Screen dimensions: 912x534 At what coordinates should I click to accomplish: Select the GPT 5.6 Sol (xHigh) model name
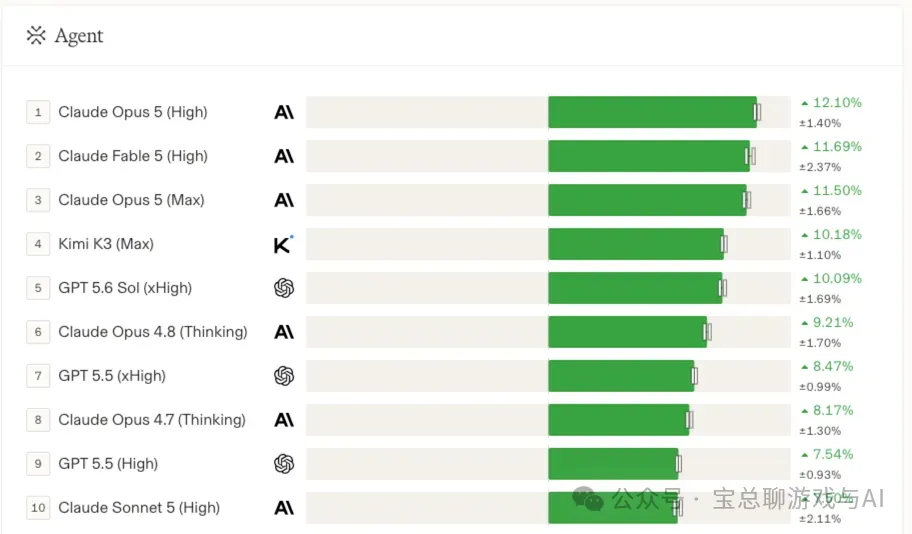(x=125, y=288)
